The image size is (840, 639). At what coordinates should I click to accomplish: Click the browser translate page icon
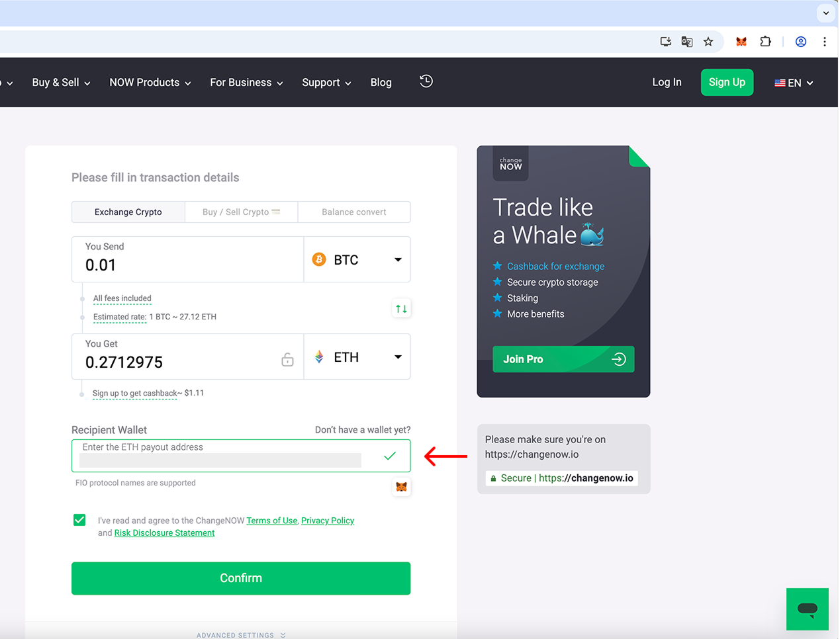point(687,42)
